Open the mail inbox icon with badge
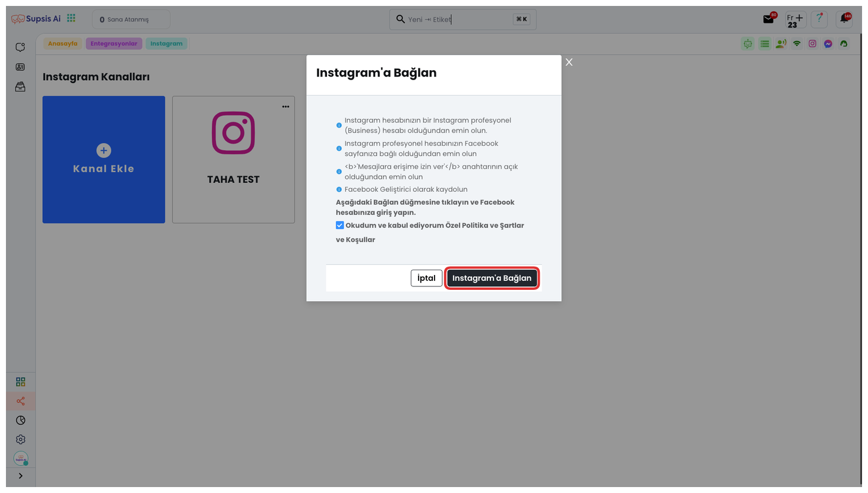 click(x=769, y=19)
